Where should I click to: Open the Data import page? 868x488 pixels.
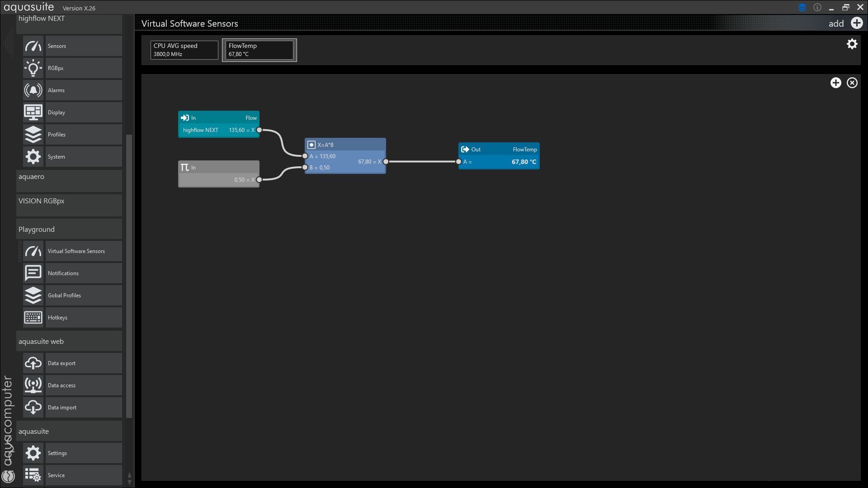[x=84, y=408]
